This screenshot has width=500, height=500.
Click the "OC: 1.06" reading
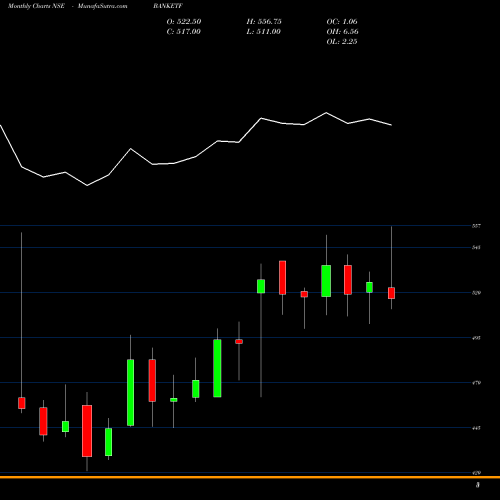point(342,21)
